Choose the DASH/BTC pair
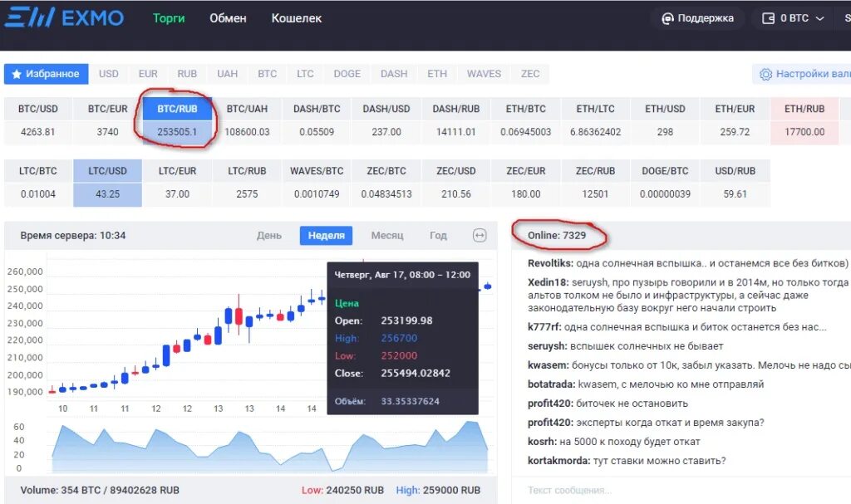The height and width of the screenshot is (504, 851). click(x=317, y=120)
